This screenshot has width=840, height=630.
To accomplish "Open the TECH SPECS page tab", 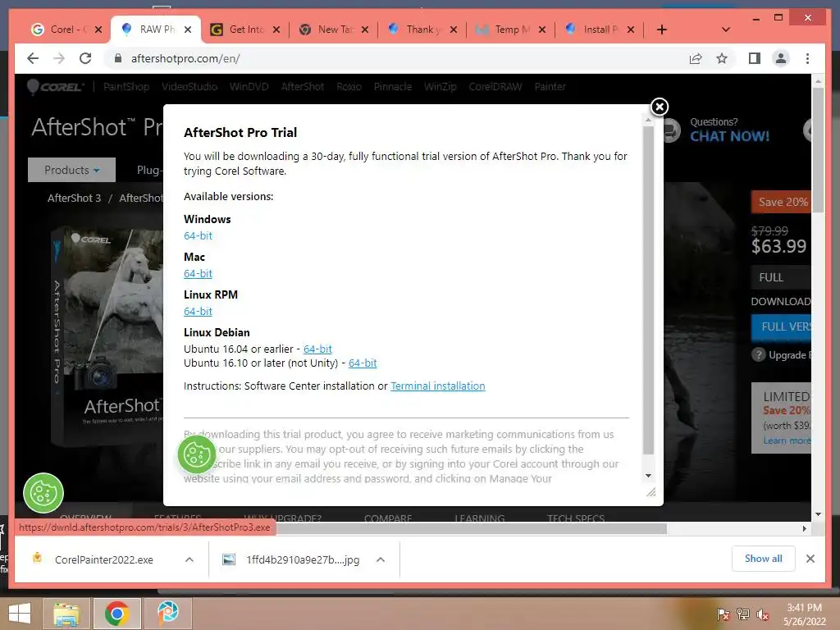I will 576,518.
